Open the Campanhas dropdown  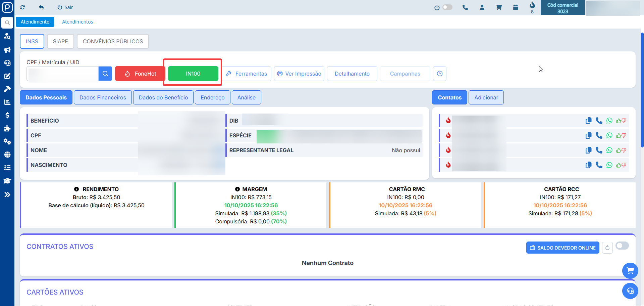(x=405, y=74)
